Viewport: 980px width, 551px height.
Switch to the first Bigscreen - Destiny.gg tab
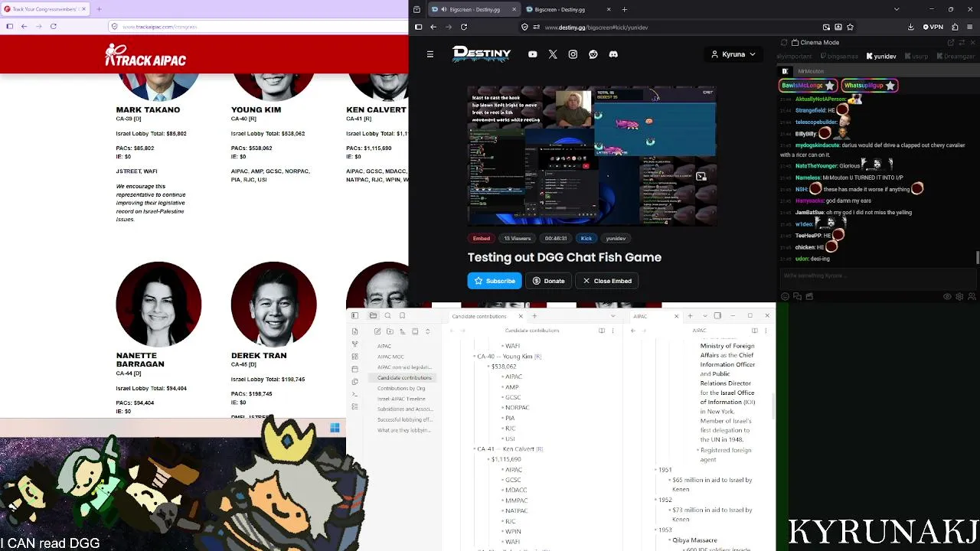point(475,9)
